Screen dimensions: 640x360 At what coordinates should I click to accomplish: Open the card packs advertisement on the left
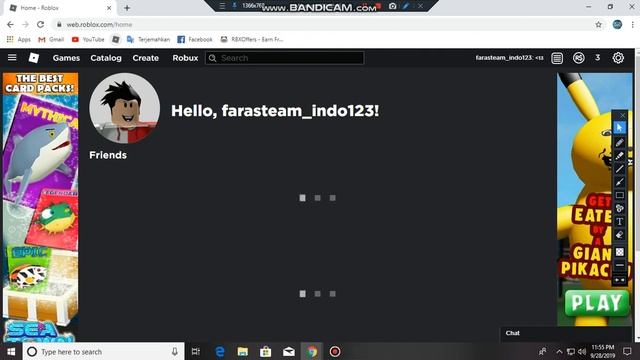pyautogui.click(x=40, y=207)
